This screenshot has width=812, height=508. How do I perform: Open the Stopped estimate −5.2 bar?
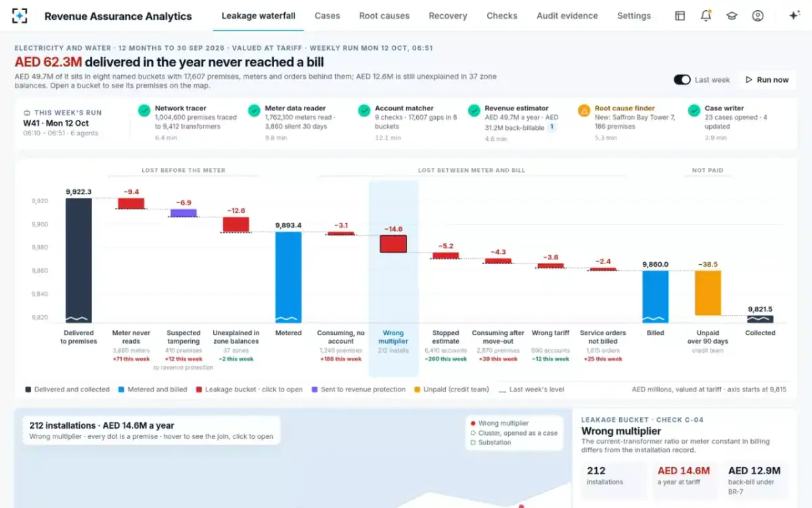coord(446,256)
